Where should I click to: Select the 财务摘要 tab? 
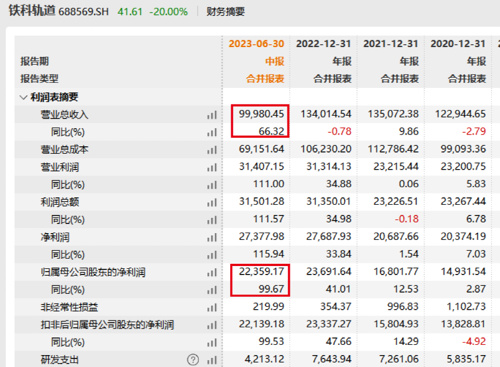pos(226,12)
